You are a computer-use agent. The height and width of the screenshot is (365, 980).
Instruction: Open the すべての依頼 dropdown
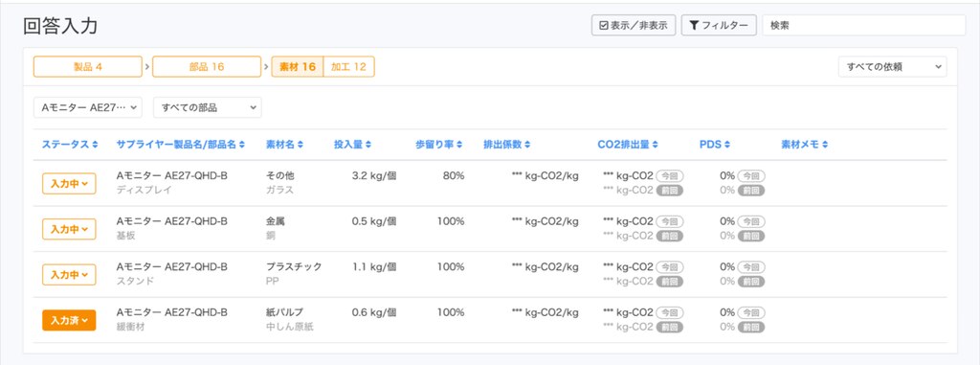pyautogui.click(x=893, y=66)
